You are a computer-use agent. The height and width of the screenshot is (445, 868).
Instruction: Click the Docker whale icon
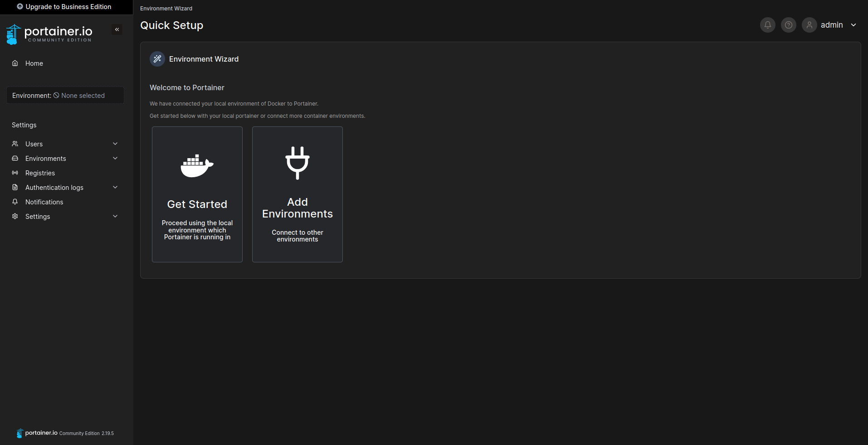pos(197,165)
